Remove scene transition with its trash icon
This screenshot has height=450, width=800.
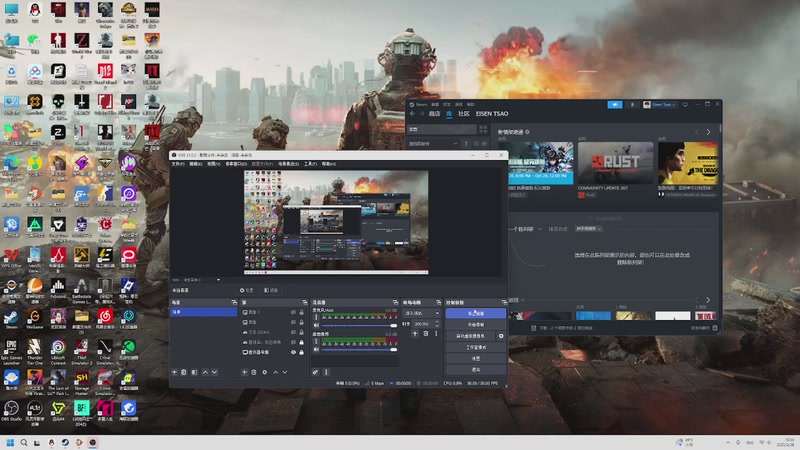(426, 334)
